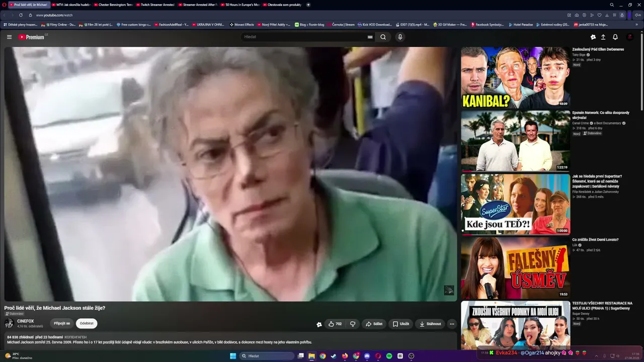Open 'Jak se hledala první SuperStar?' title
The width and height of the screenshot is (644, 362).
[x=598, y=181]
